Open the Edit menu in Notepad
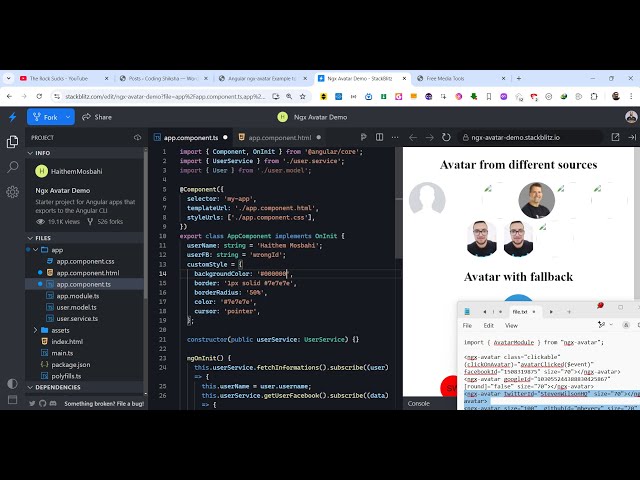 (x=488, y=325)
